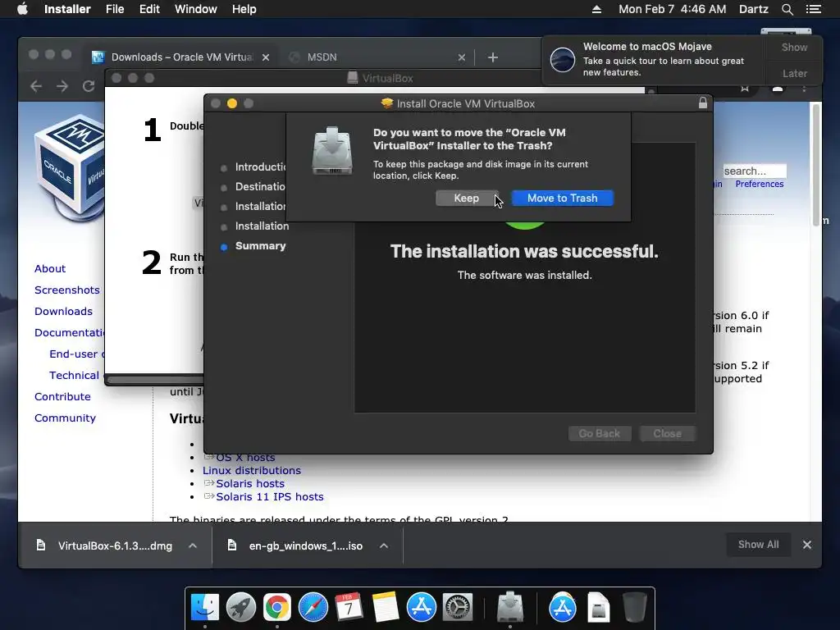Open the File menu

pyautogui.click(x=115, y=9)
